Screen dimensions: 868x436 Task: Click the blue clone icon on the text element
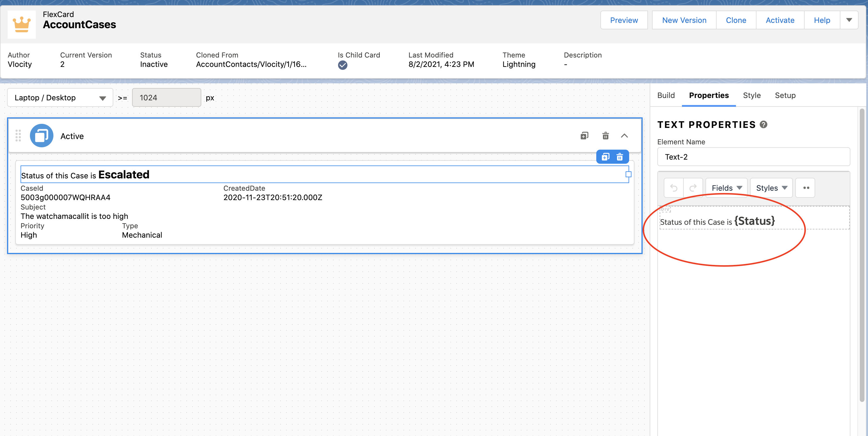point(605,157)
